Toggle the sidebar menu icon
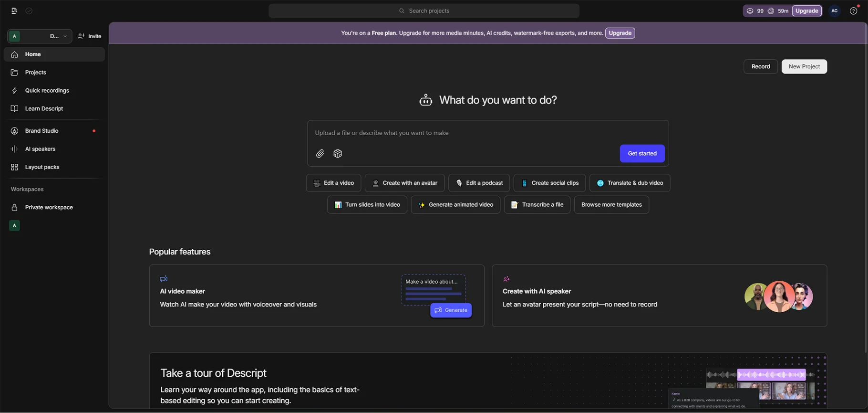Screen dimensions: 868x413 point(14,11)
